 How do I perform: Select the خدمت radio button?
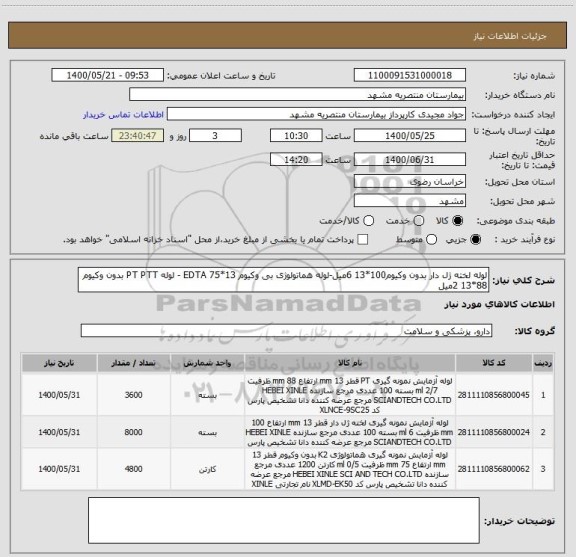[419, 221]
